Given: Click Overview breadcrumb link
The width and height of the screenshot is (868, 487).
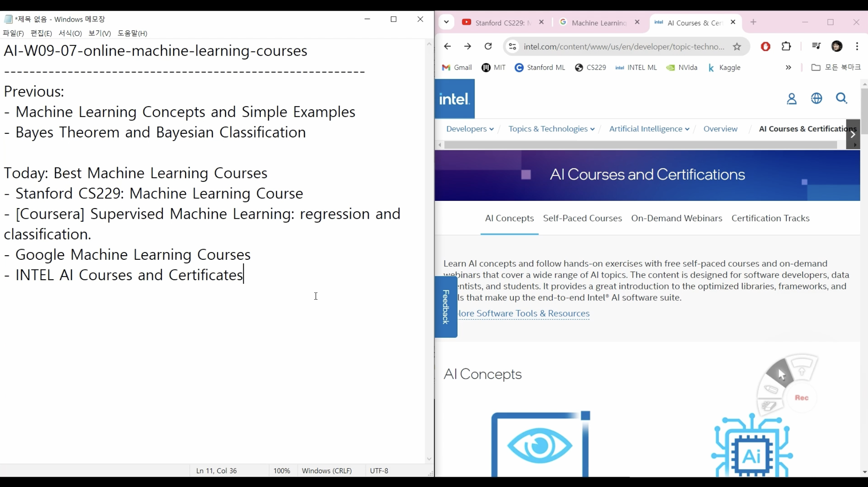Looking at the screenshot, I should click(x=720, y=129).
